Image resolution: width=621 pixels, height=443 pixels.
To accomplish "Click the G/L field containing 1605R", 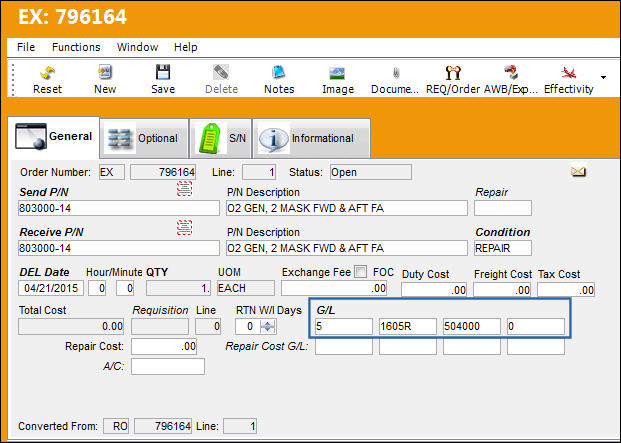I will coord(408,327).
